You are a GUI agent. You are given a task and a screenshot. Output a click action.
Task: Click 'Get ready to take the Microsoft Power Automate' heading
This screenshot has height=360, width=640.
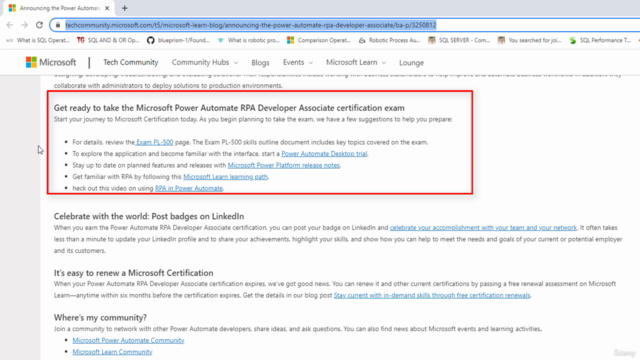(x=229, y=108)
